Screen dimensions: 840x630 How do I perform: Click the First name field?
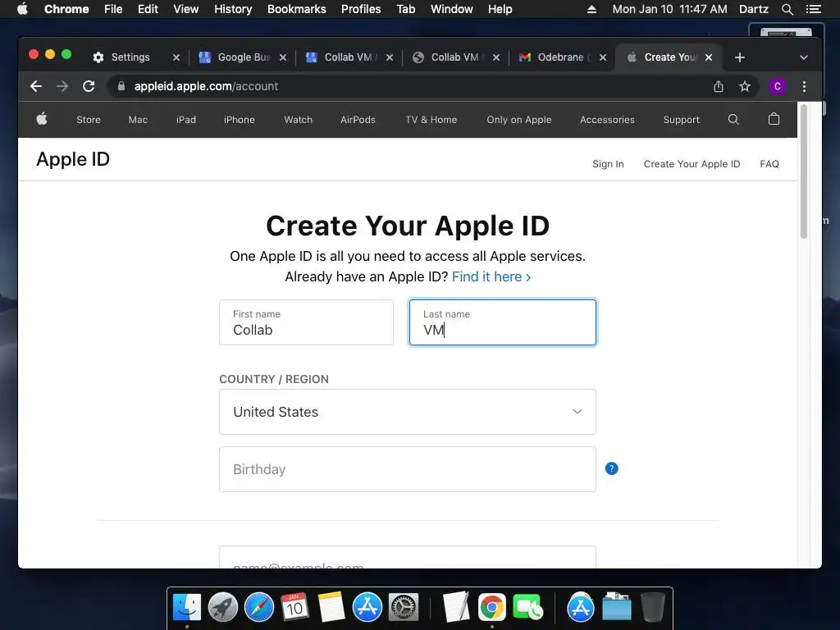(x=307, y=322)
